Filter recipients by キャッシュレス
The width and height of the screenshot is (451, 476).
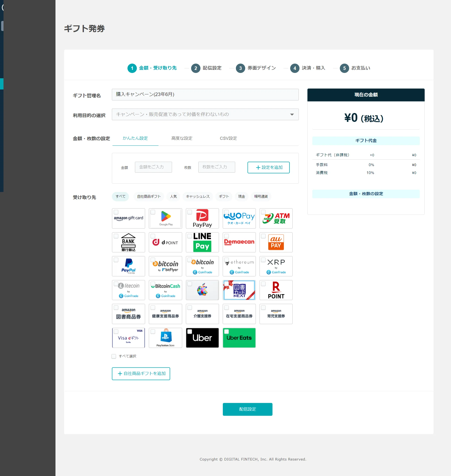(198, 197)
